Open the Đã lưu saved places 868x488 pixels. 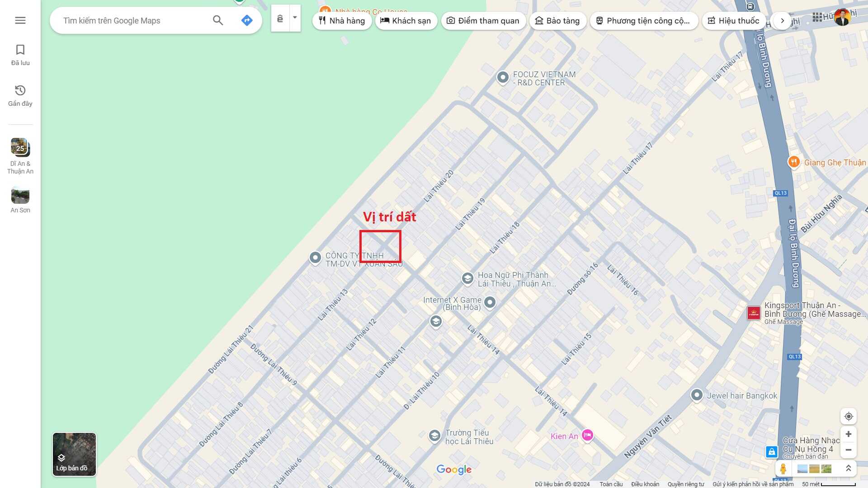[20, 55]
